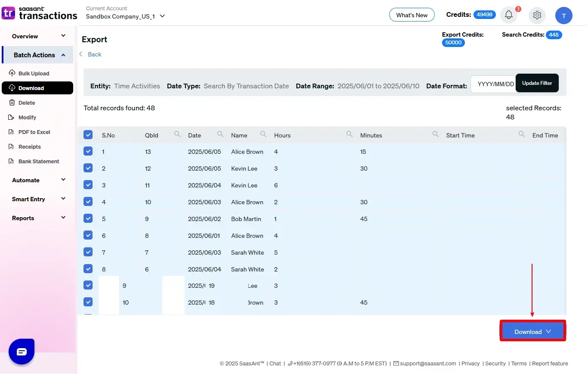Select Bulk Upload in sidebar
Screen dimensions: 588x374
(34, 73)
